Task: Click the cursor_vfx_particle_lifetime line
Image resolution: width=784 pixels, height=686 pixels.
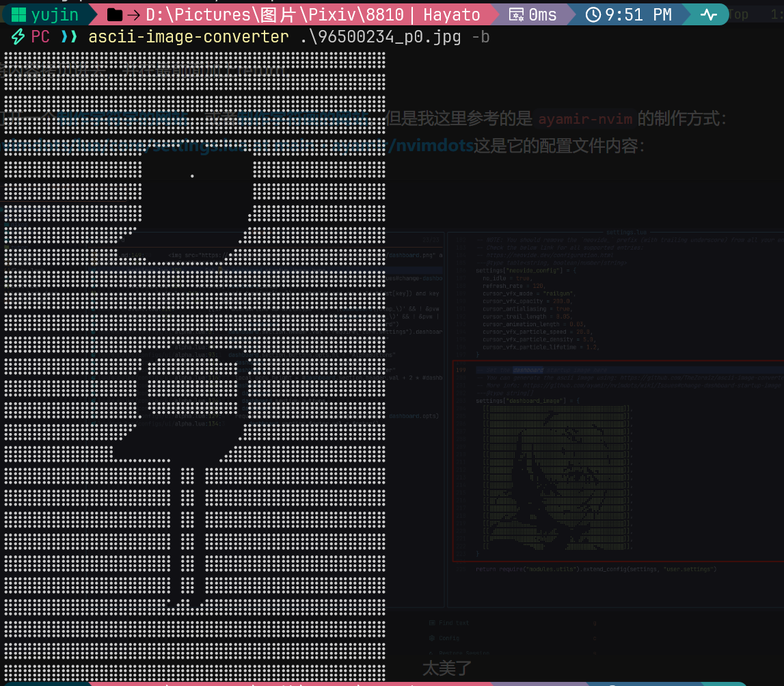Action: click(x=541, y=347)
